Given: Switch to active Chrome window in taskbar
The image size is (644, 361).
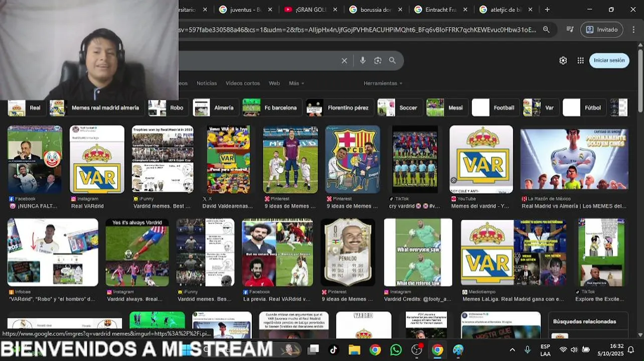Looking at the screenshot, I should point(438,349).
